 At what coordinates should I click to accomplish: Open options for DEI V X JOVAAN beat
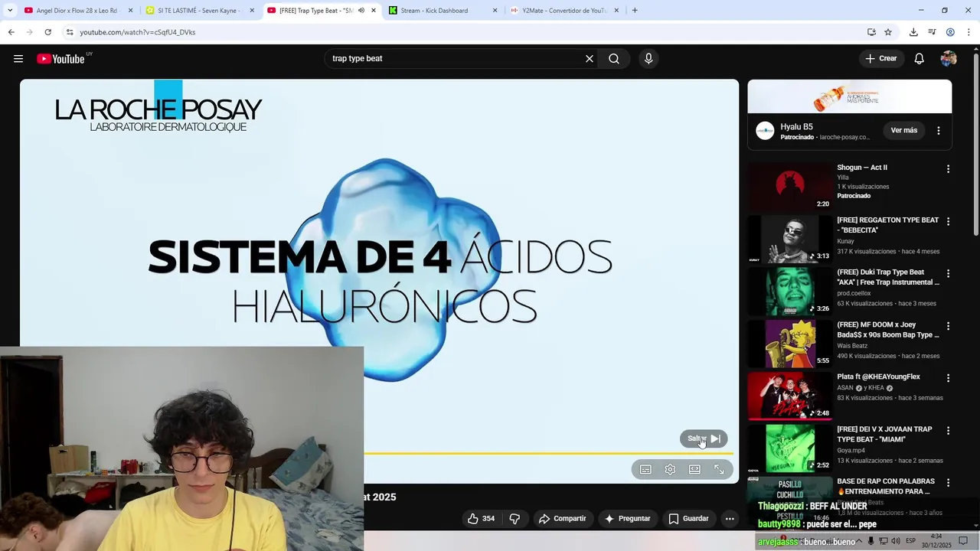point(948,430)
